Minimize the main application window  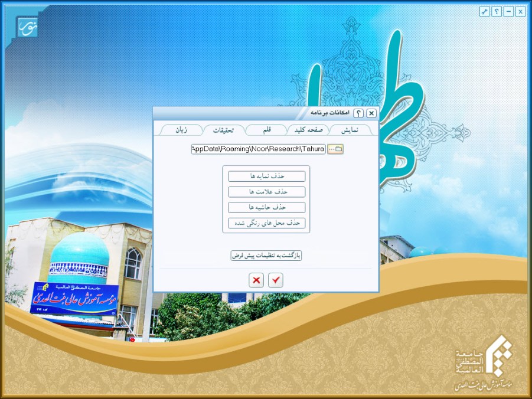point(508,12)
